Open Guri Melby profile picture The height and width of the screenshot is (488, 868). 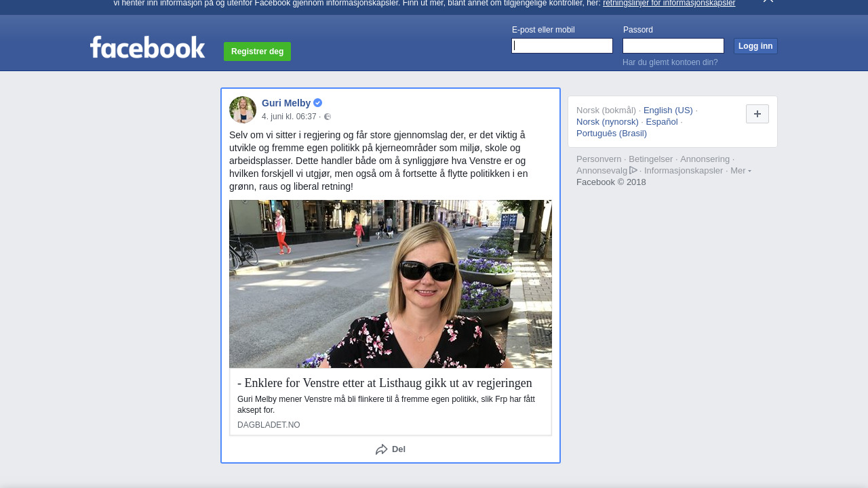pos(243,110)
